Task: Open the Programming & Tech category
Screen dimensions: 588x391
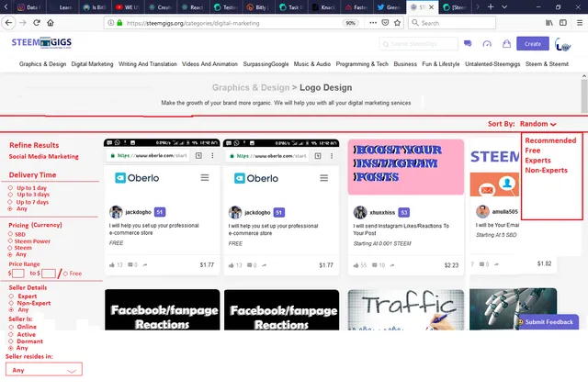Action: click(362, 64)
